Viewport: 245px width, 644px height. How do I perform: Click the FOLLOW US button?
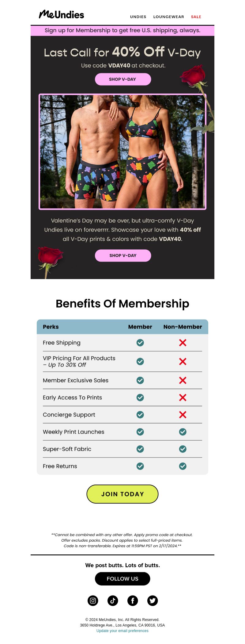(123, 579)
